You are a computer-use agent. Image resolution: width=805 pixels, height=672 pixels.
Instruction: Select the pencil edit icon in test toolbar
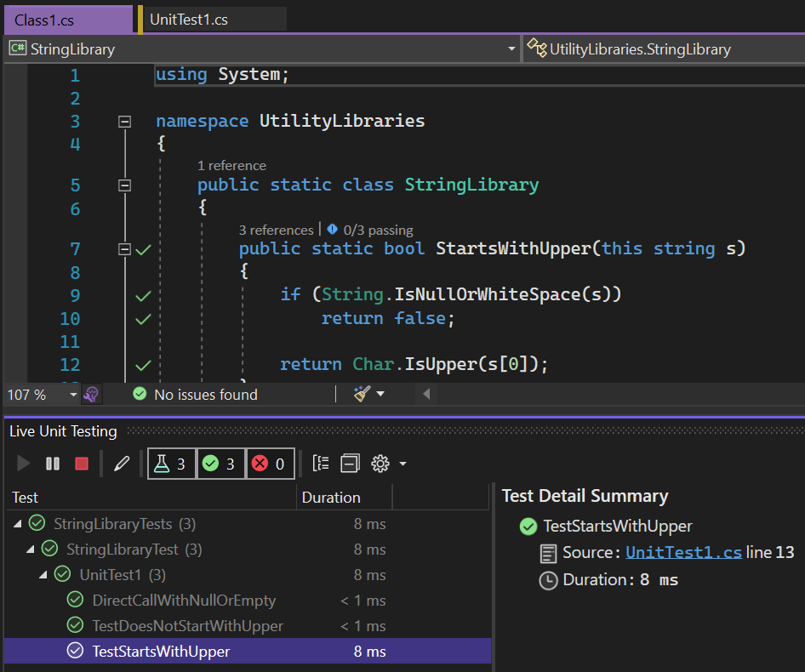pos(121,463)
